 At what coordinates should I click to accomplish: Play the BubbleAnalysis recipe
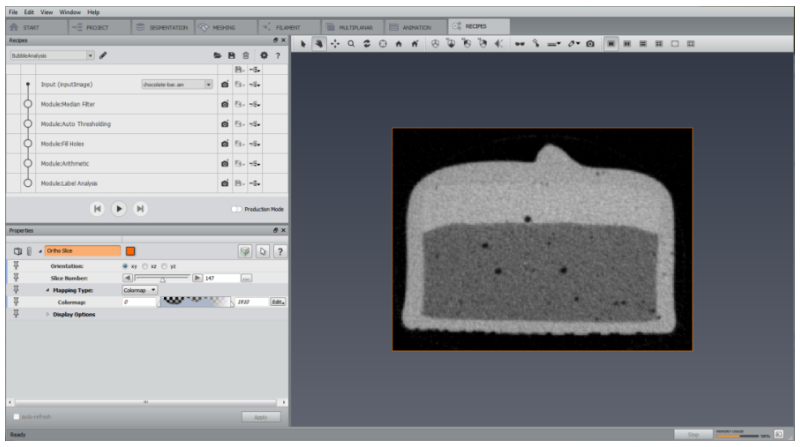point(119,209)
